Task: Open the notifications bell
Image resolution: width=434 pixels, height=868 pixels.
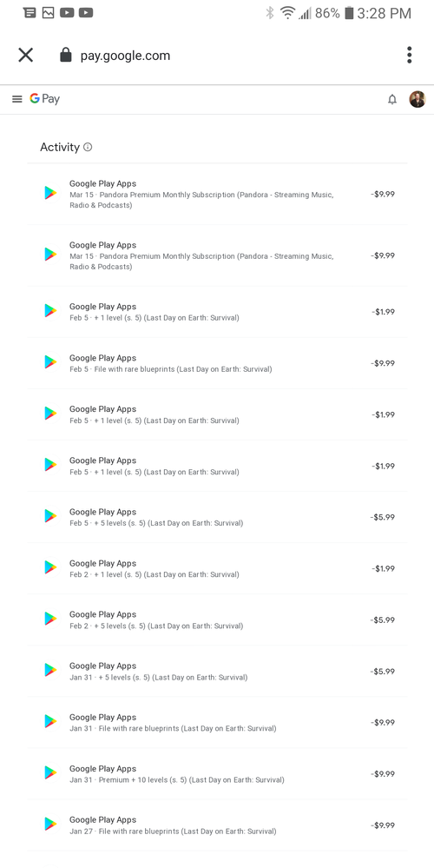Action: point(392,99)
